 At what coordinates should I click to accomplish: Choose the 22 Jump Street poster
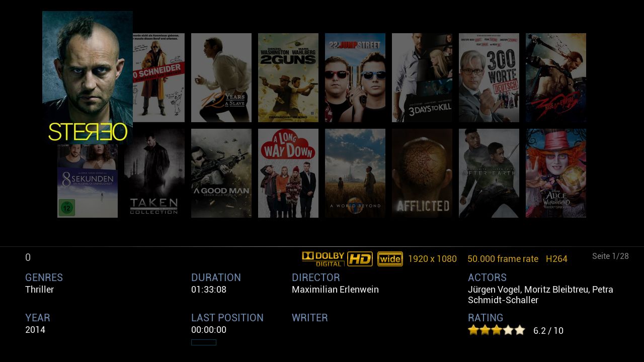355,77
